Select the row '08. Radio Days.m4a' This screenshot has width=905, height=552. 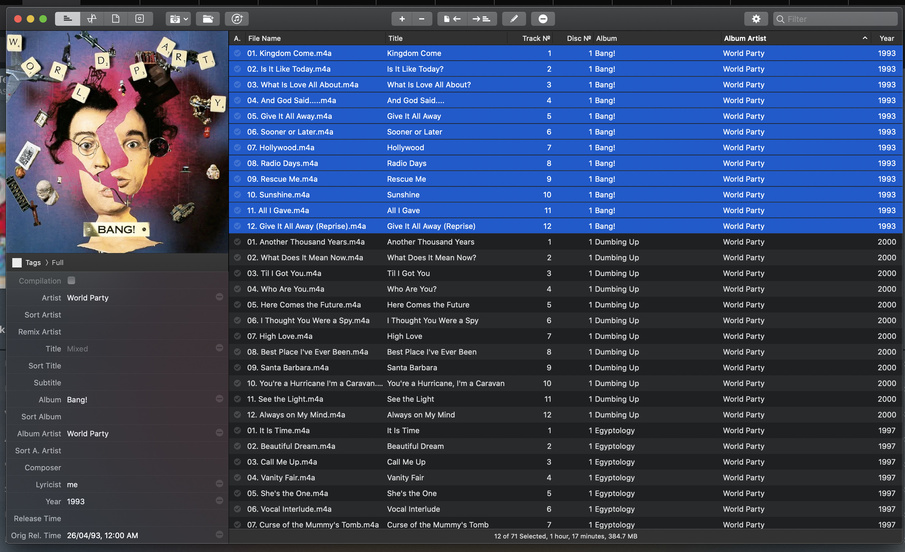point(566,163)
